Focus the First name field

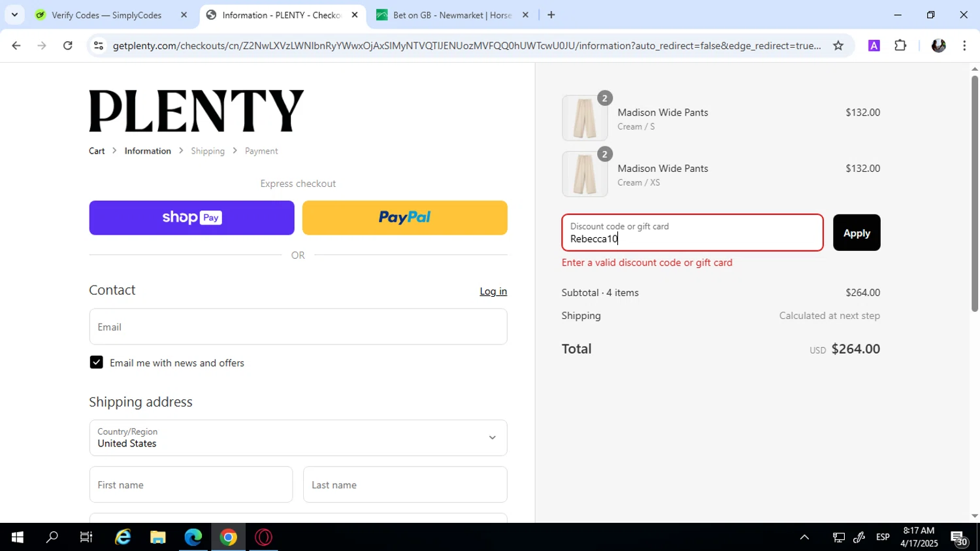(191, 484)
